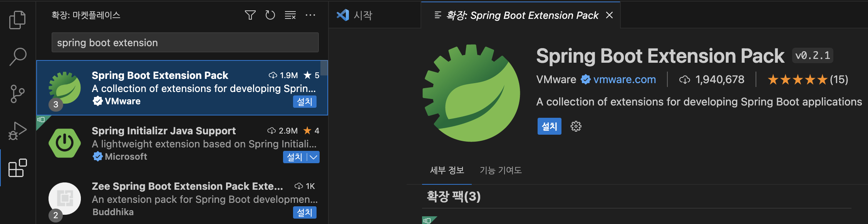Screen dimensions: 868x224
Task: Click the five-star rating (15)
Action: click(808, 80)
